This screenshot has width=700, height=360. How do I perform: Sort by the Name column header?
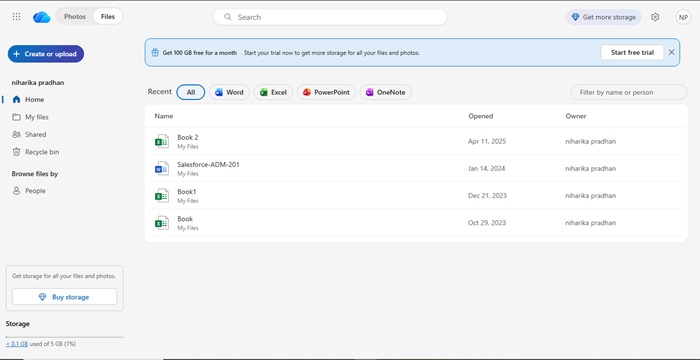coord(164,116)
